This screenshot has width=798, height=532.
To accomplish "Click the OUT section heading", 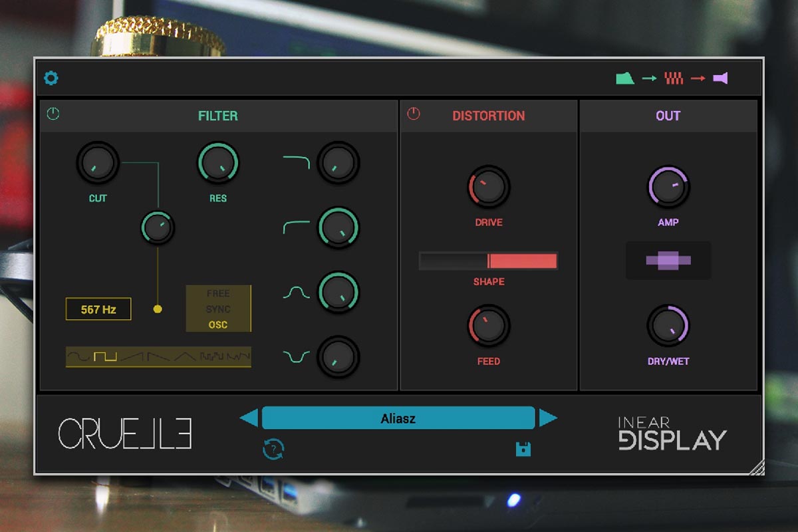I will click(668, 116).
